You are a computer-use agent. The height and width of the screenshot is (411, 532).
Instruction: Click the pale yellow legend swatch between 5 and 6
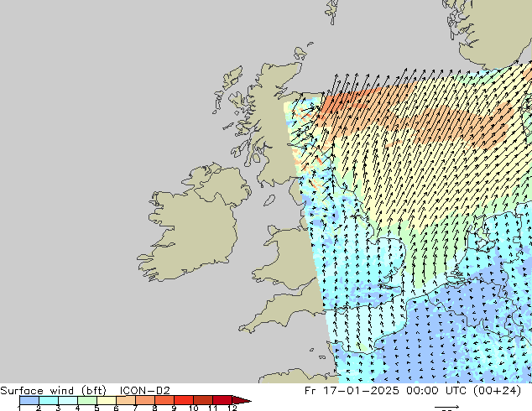[107, 400]
